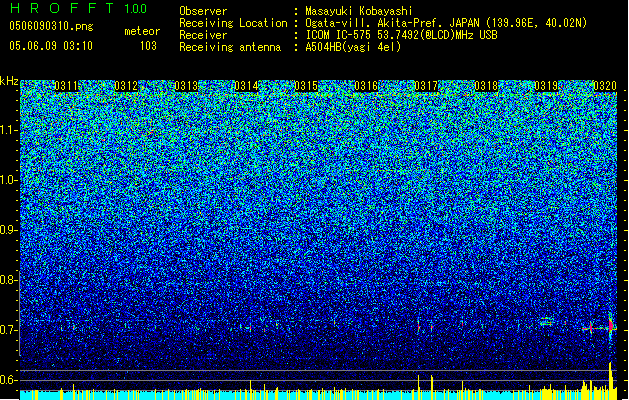
Task: Click the 0316 time marker
Action: coord(366,86)
